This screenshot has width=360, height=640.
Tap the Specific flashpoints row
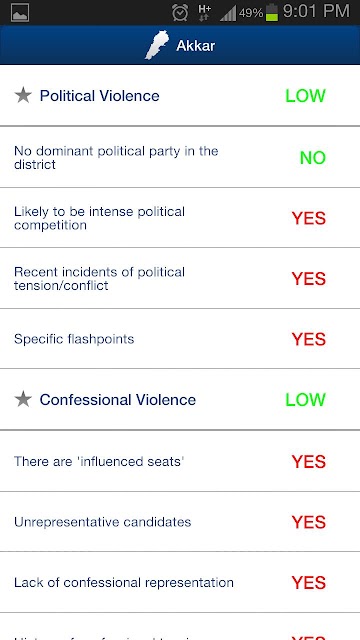coord(180,339)
